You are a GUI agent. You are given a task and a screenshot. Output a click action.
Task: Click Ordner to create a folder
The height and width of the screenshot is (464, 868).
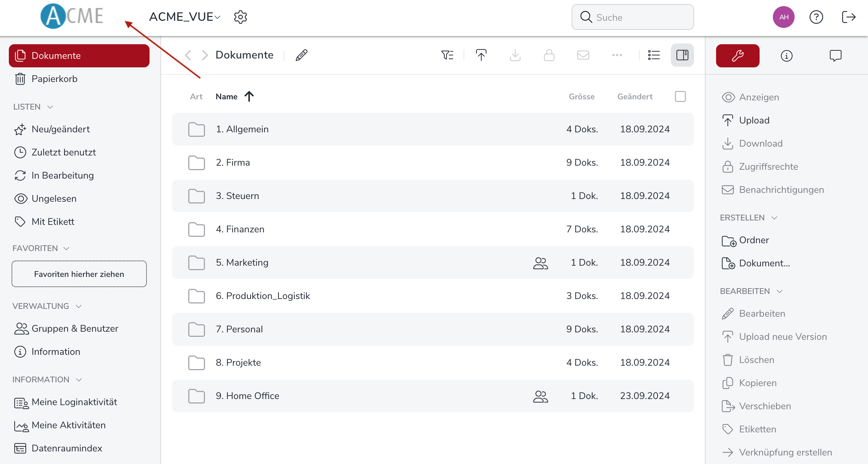pos(753,240)
